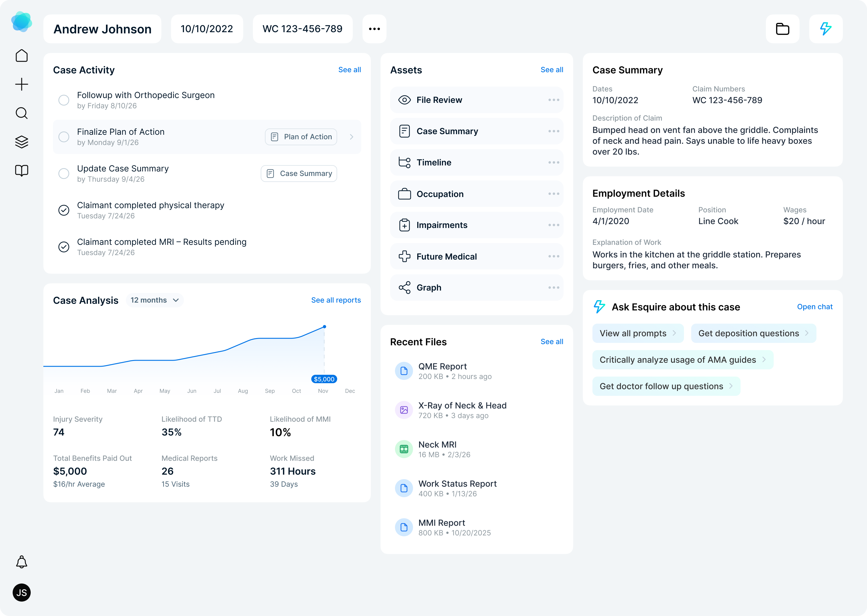Open the notifications bell icon
867x616 pixels.
click(x=22, y=562)
